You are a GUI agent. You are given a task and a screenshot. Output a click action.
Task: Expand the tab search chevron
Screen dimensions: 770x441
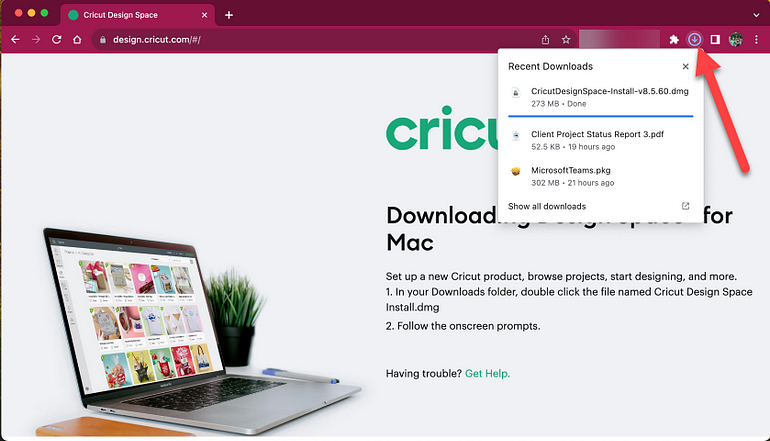click(756, 15)
